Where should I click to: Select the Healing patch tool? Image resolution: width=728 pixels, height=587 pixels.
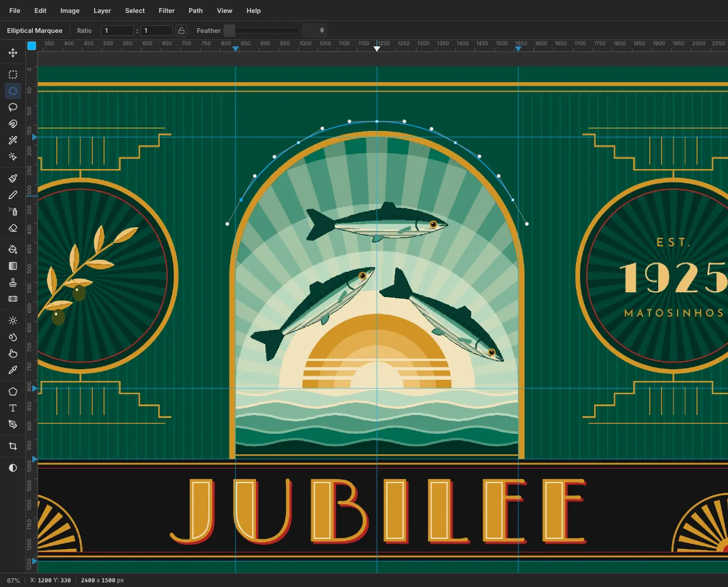pyautogui.click(x=13, y=299)
